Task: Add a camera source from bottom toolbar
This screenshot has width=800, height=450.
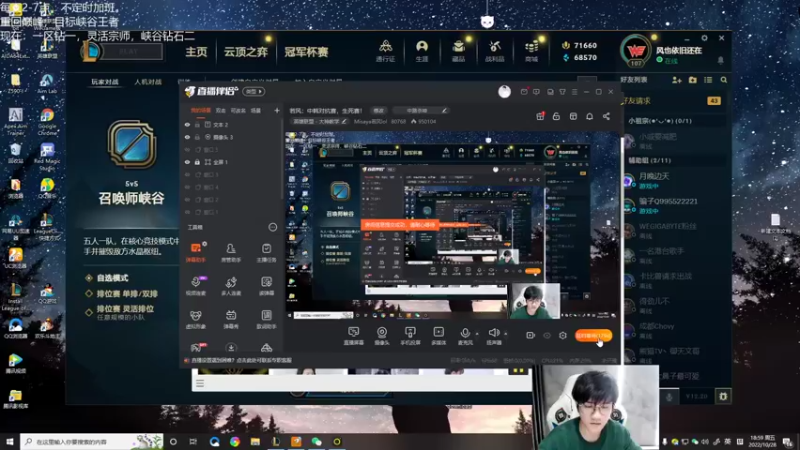Action: pos(382,336)
